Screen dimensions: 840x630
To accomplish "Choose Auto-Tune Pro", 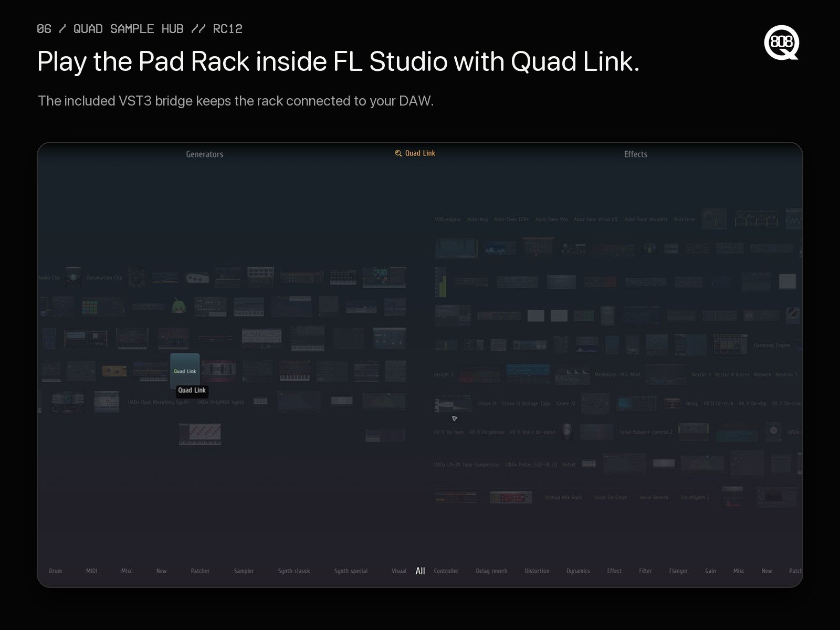I will tap(551, 219).
